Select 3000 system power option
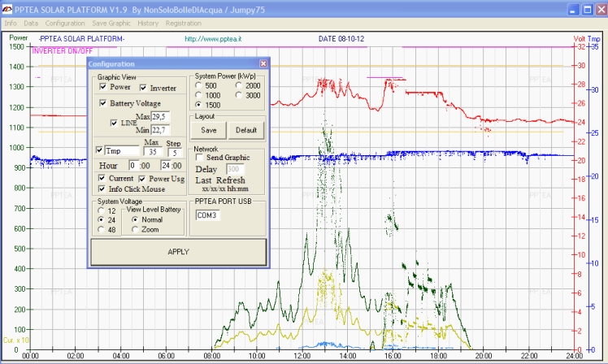 click(x=238, y=95)
